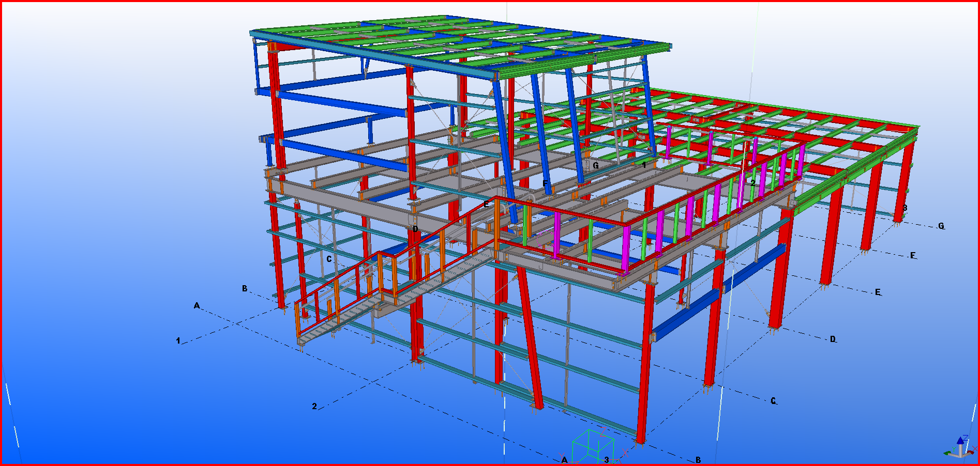Pick the lowest grid label E on right
980x466 pixels.
[878, 292]
